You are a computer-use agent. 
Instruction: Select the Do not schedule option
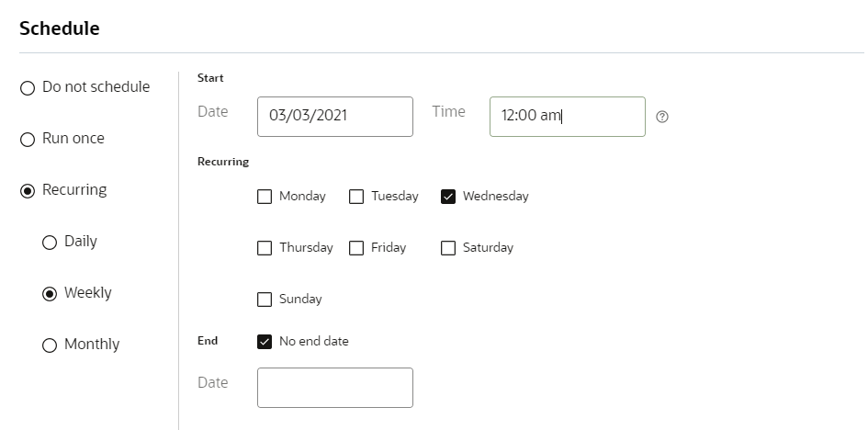coord(28,87)
